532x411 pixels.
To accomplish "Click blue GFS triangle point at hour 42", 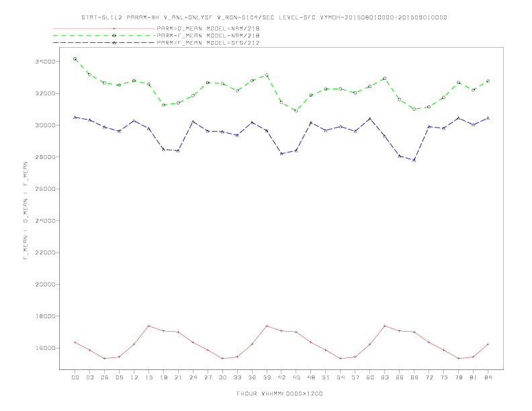I will coord(281,154).
